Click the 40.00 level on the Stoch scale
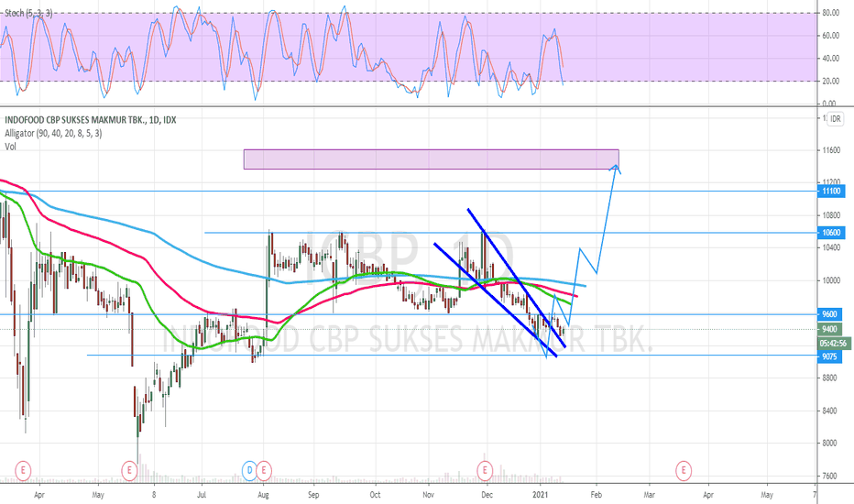 [x=830, y=59]
